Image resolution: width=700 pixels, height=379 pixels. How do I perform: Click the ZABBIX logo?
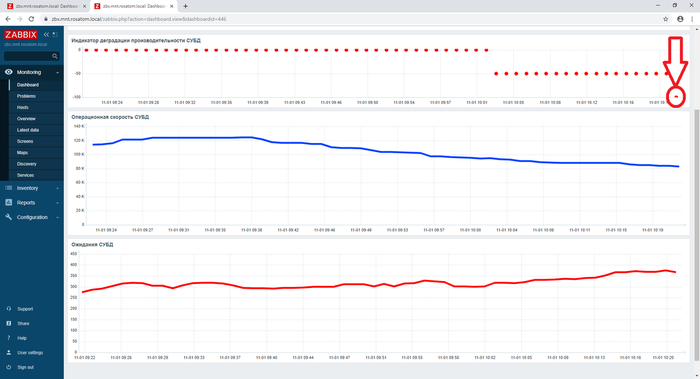(x=21, y=34)
